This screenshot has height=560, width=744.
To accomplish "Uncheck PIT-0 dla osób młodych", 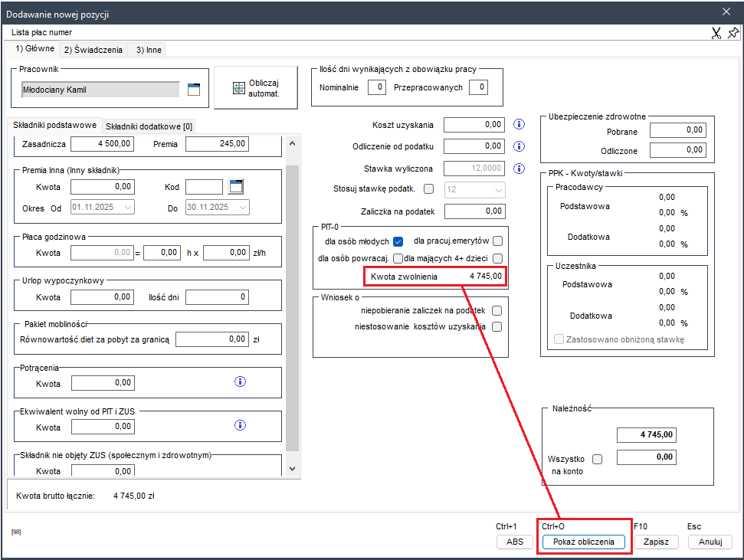I will pos(398,241).
